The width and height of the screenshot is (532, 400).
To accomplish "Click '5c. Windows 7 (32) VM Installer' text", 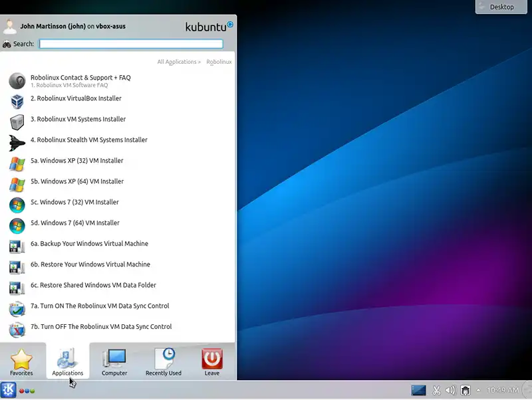I will click(x=74, y=202).
